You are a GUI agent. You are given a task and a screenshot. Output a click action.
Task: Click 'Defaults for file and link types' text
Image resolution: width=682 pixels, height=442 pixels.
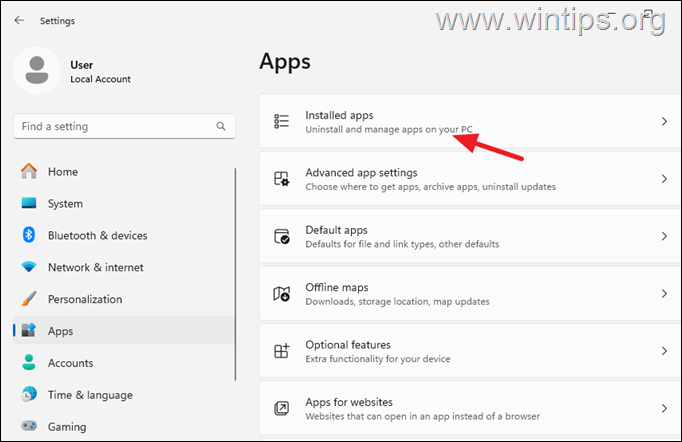[x=402, y=244]
